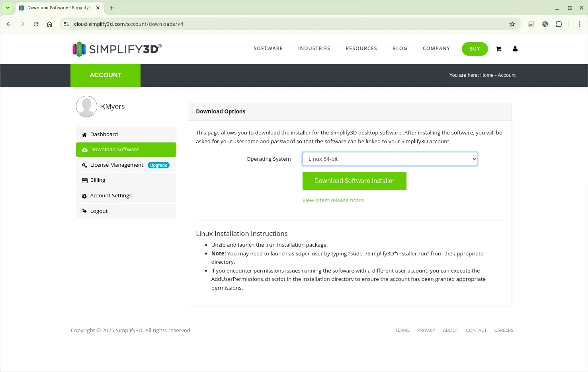
Task: Click the Simplify3D logo
Action: 117,49
